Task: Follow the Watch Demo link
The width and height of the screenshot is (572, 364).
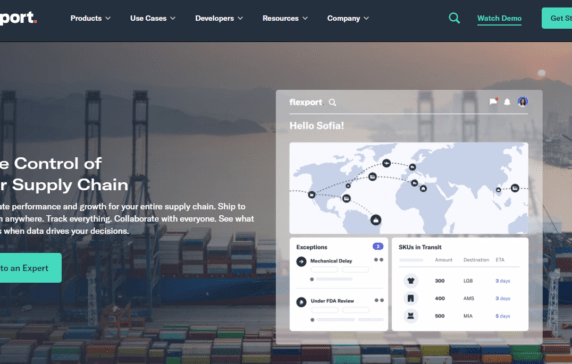Action: tap(499, 18)
